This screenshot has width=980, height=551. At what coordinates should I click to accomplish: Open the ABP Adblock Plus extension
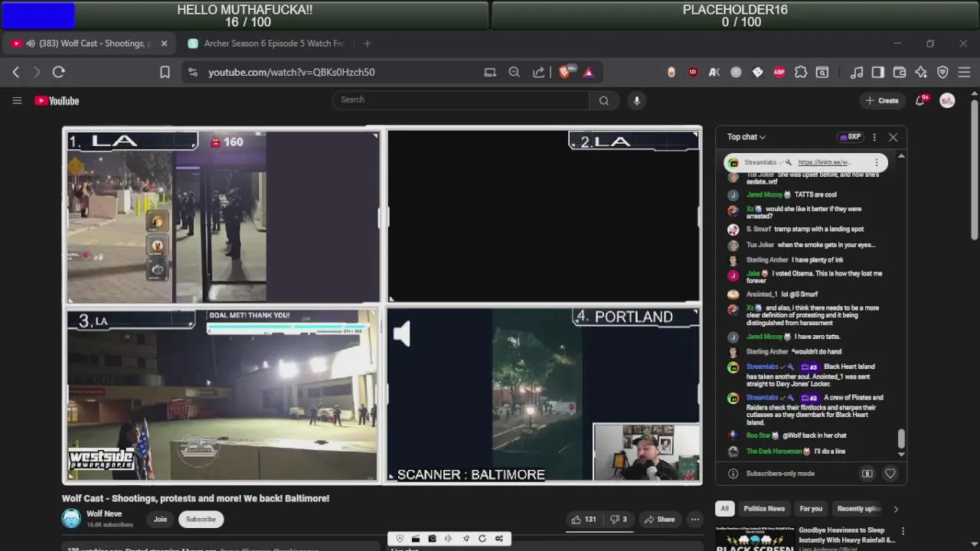pos(779,72)
